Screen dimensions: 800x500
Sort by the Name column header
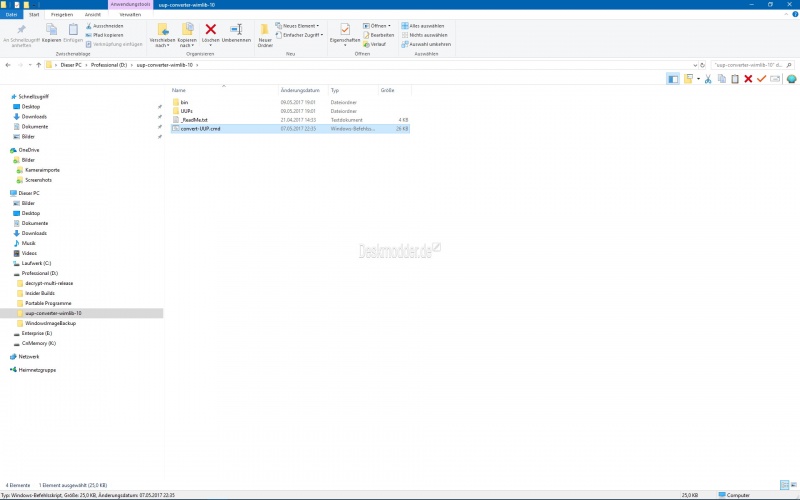[224, 90]
